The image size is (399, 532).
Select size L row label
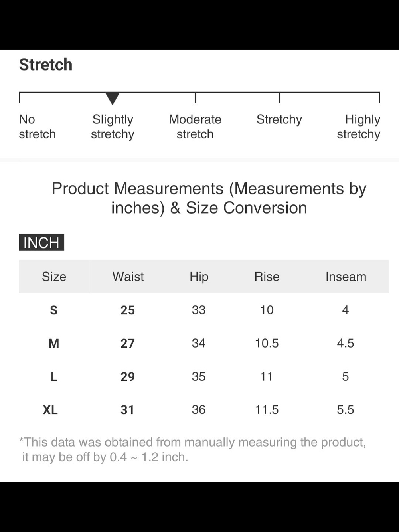pyautogui.click(x=54, y=376)
